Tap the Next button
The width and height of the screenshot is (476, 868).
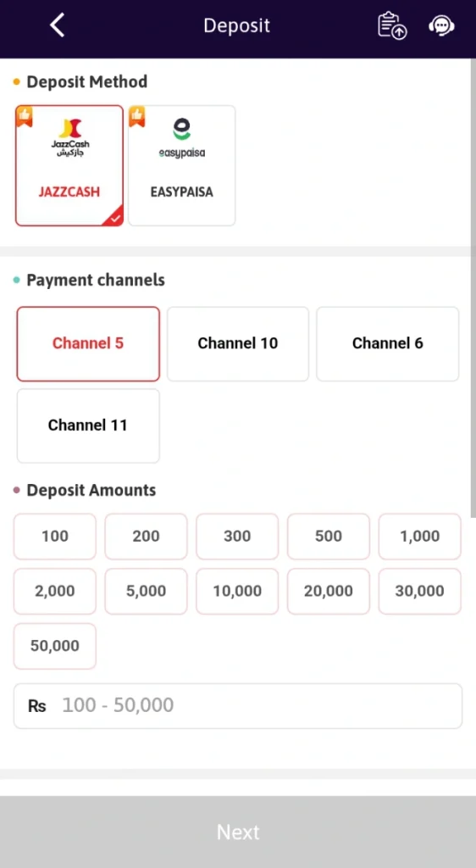[238, 832]
